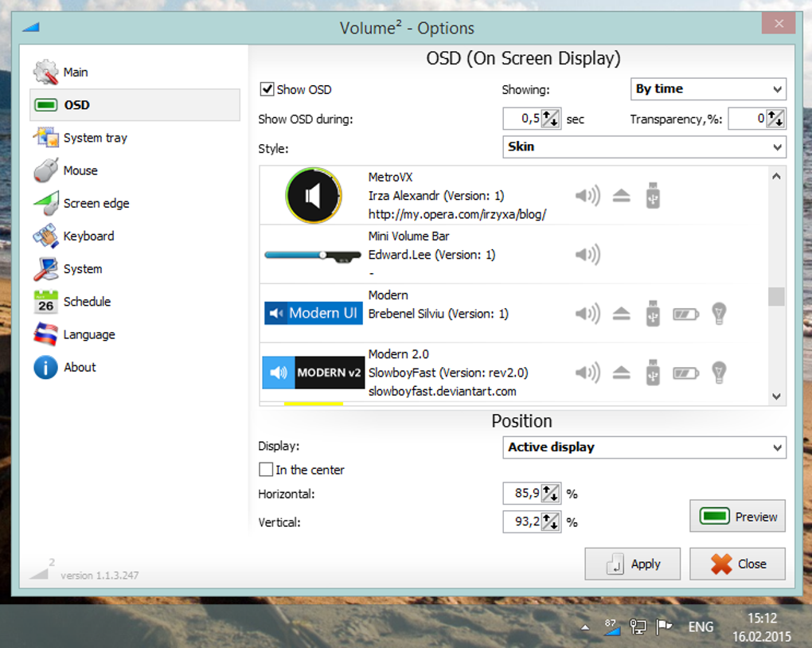This screenshot has height=648, width=812.
Task: Click the skin list scroll down arrow
Action: point(776,396)
